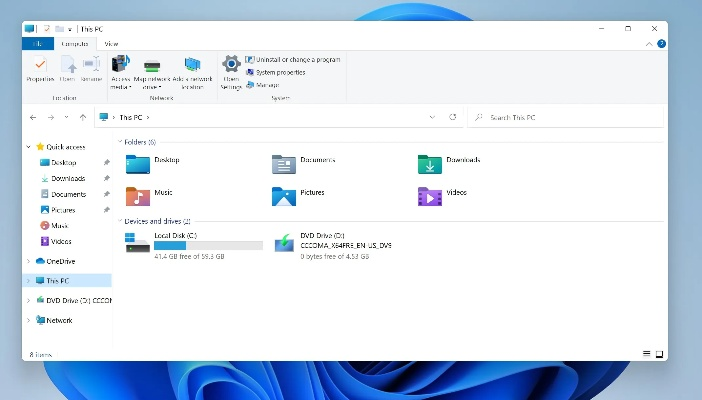Click the Properties icon in the ribbon
Image resolution: width=702 pixels, height=400 pixels.
(40, 68)
